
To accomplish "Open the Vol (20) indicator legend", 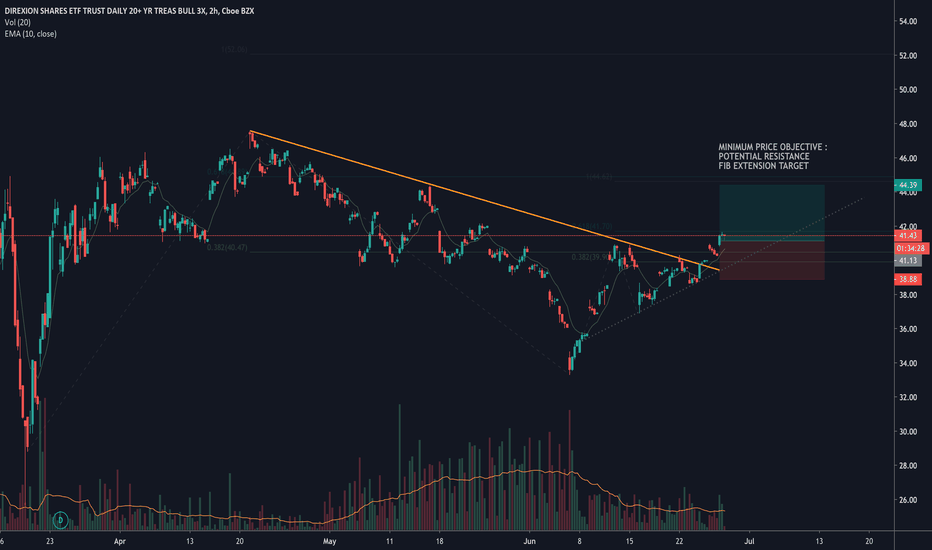I will click(x=17, y=23).
